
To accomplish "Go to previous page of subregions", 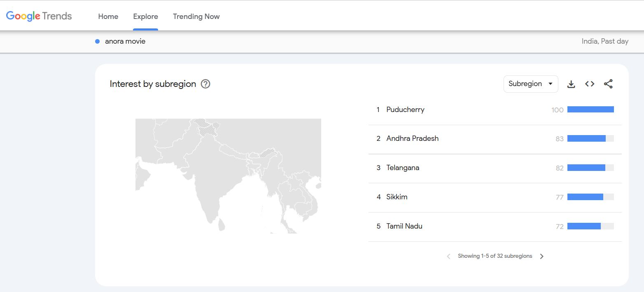I will click(x=448, y=256).
